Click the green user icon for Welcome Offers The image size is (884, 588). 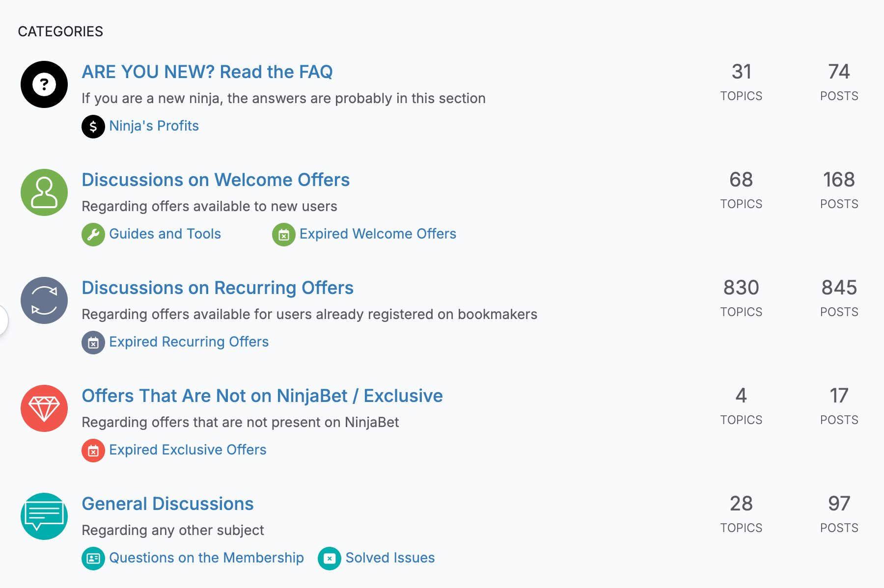point(44,192)
